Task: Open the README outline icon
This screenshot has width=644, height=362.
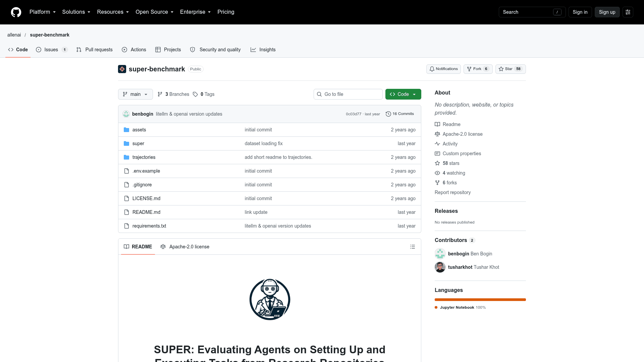Action: coord(413,247)
